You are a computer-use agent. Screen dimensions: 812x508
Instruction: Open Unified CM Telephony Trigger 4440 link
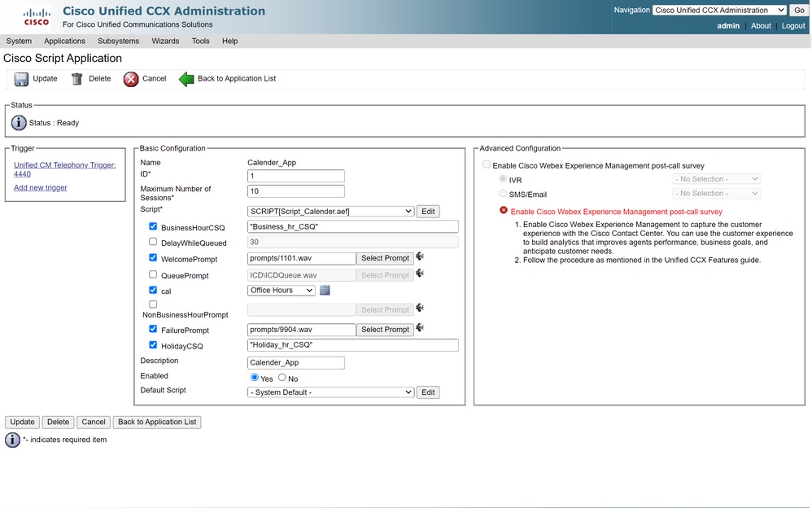[x=65, y=169]
